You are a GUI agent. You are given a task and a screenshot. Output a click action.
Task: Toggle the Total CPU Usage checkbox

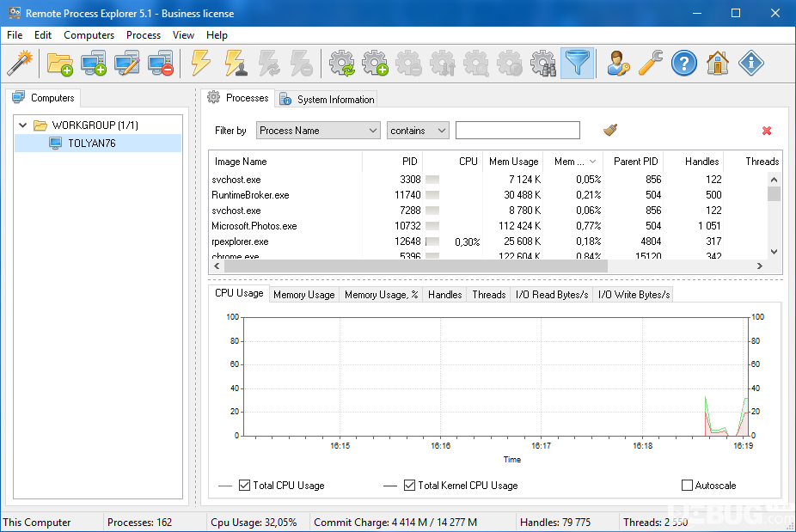coord(244,486)
